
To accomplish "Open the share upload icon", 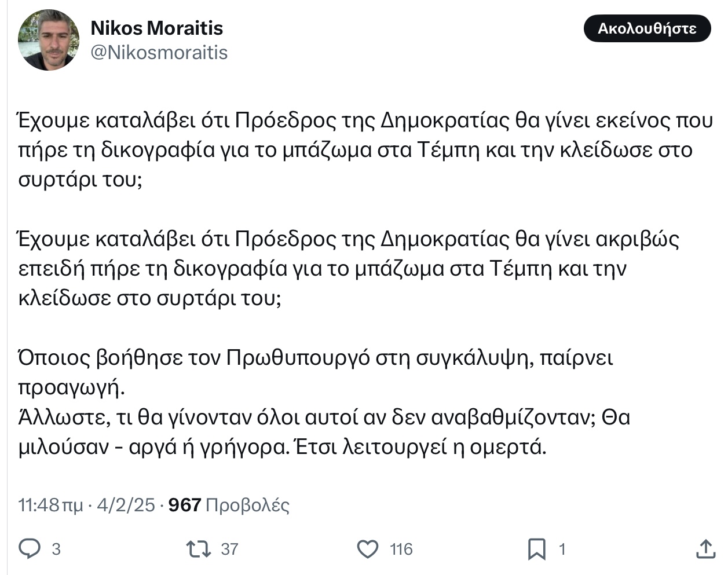I will [705, 548].
